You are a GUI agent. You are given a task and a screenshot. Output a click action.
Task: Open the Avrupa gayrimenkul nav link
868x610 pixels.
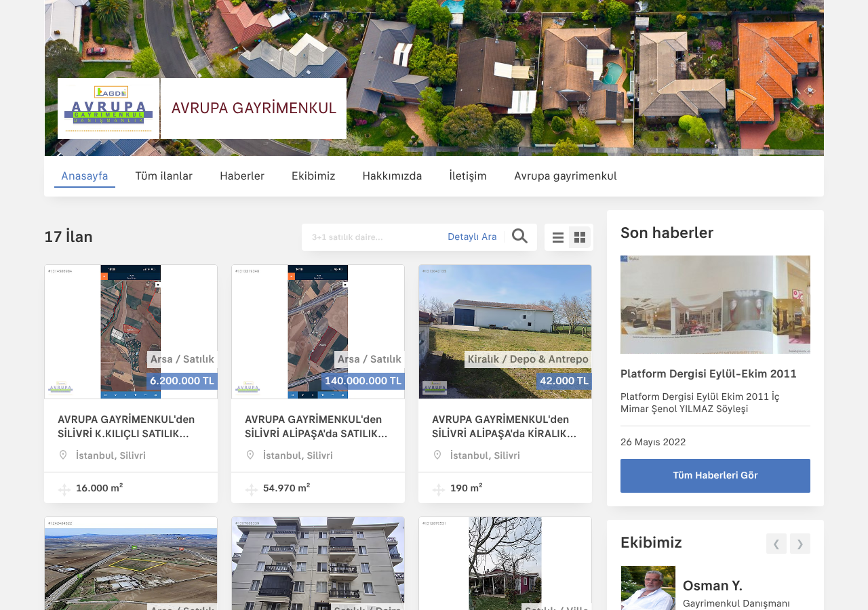click(x=566, y=176)
